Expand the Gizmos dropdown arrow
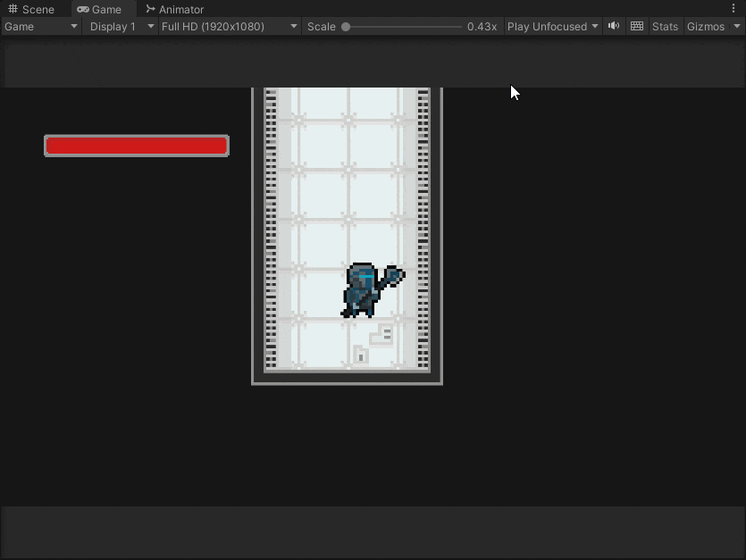 tap(737, 27)
